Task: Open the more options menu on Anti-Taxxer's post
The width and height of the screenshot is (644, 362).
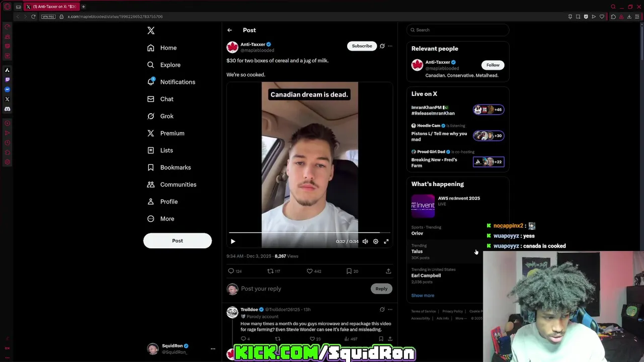Action: point(390,46)
